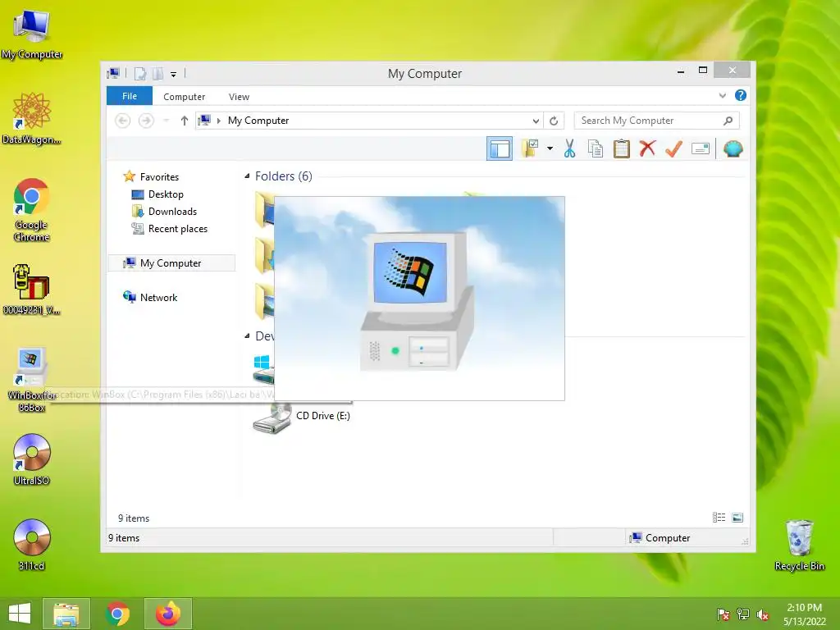Viewport: 840px width, 630px height.
Task: Click the New folder icon in quick access toolbar
Action: (x=157, y=74)
